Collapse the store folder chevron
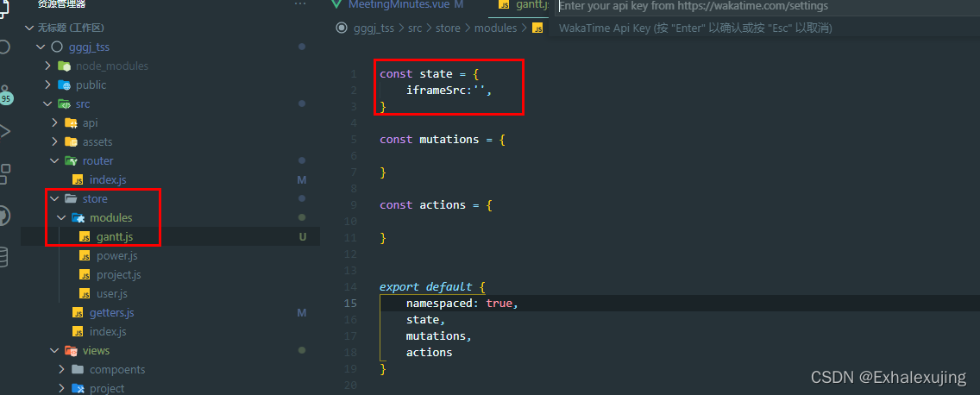This screenshot has height=395, width=980. tap(55, 198)
